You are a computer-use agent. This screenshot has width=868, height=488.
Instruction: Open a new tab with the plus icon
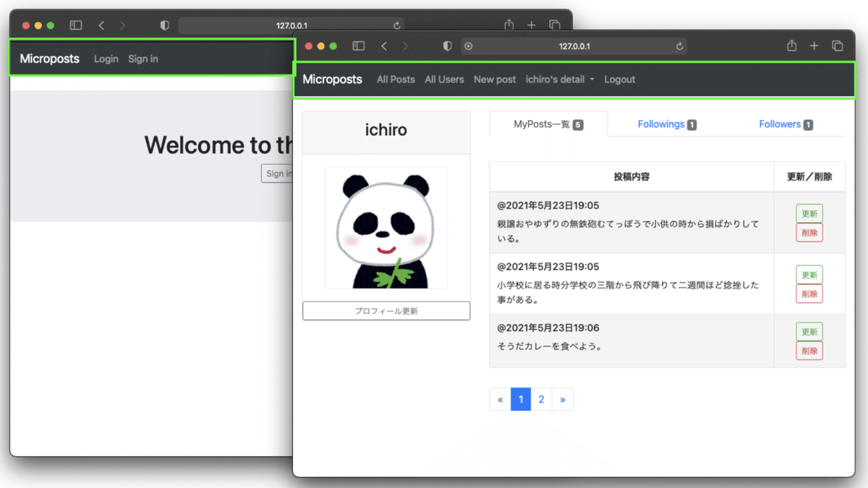pyautogui.click(x=814, y=46)
